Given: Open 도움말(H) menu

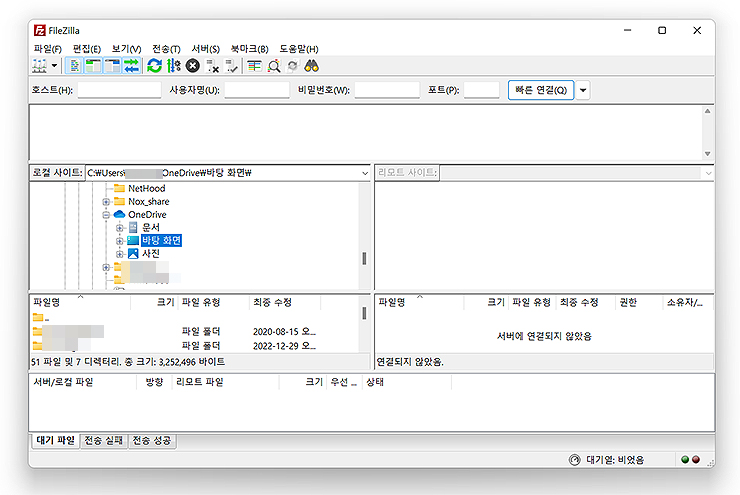Looking at the screenshot, I should pos(299,49).
